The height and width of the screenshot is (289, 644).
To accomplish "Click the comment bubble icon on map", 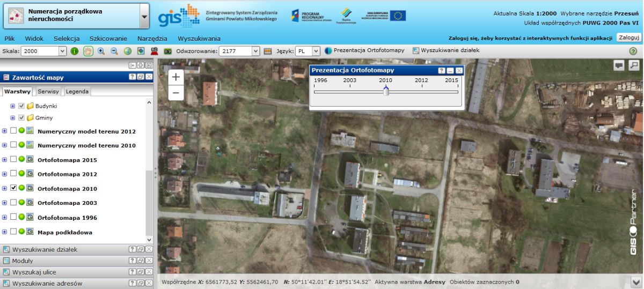I will pos(619,65).
